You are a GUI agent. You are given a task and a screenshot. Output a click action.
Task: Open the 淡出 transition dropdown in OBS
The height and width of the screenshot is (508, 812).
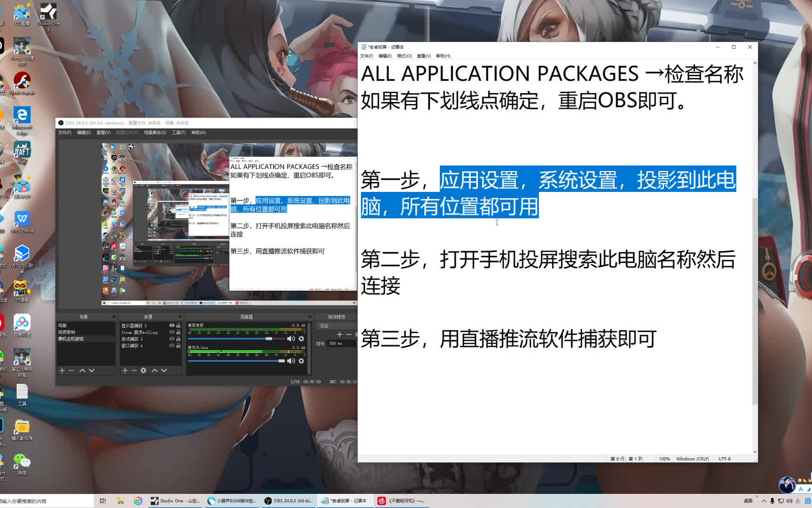click(337, 325)
